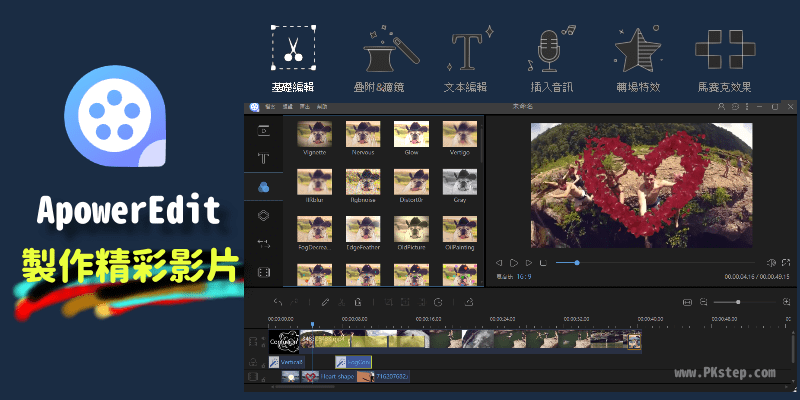This screenshot has width=800, height=400.
Task: Click the Undo arrow in timeline toolbar
Action: tap(278, 302)
